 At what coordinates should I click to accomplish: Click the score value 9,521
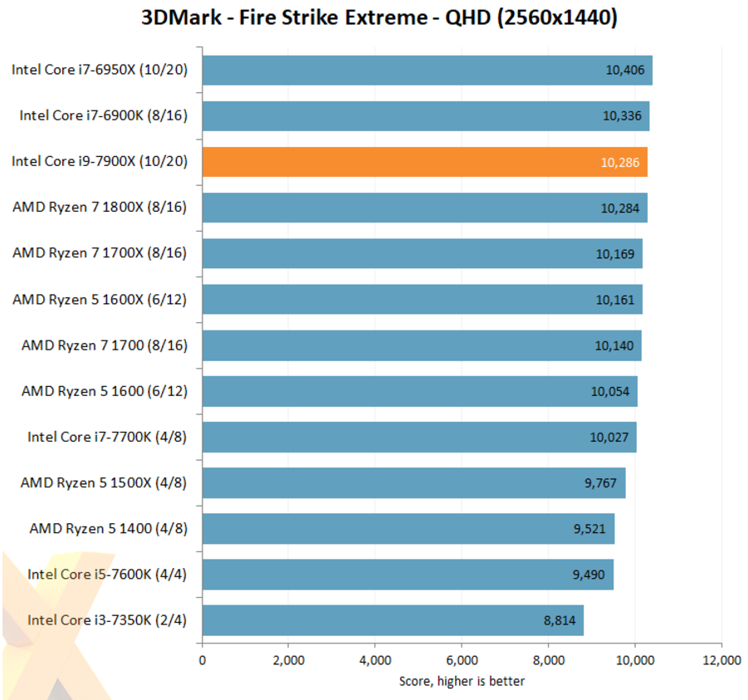click(589, 529)
